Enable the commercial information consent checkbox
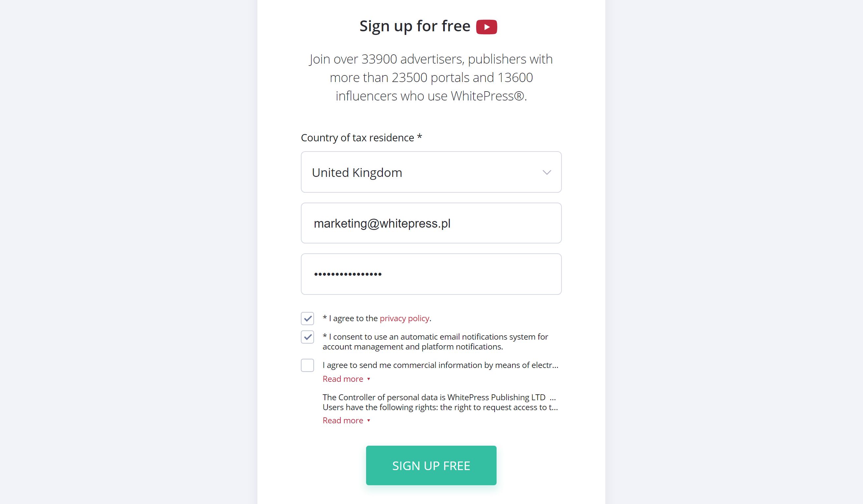 [x=307, y=365]
